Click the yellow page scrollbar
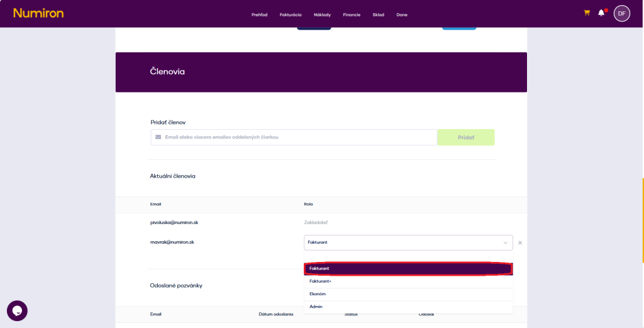 coord(642,219)
